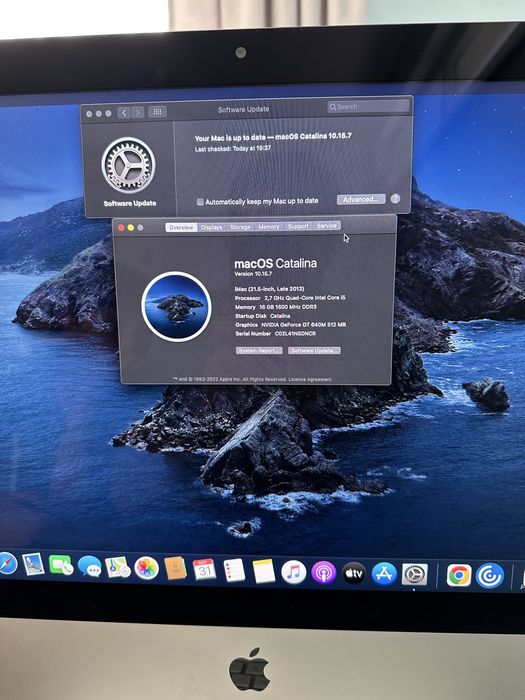Open the Notes app in the Dock
The image size is (525, 700).
coord(264,571)
